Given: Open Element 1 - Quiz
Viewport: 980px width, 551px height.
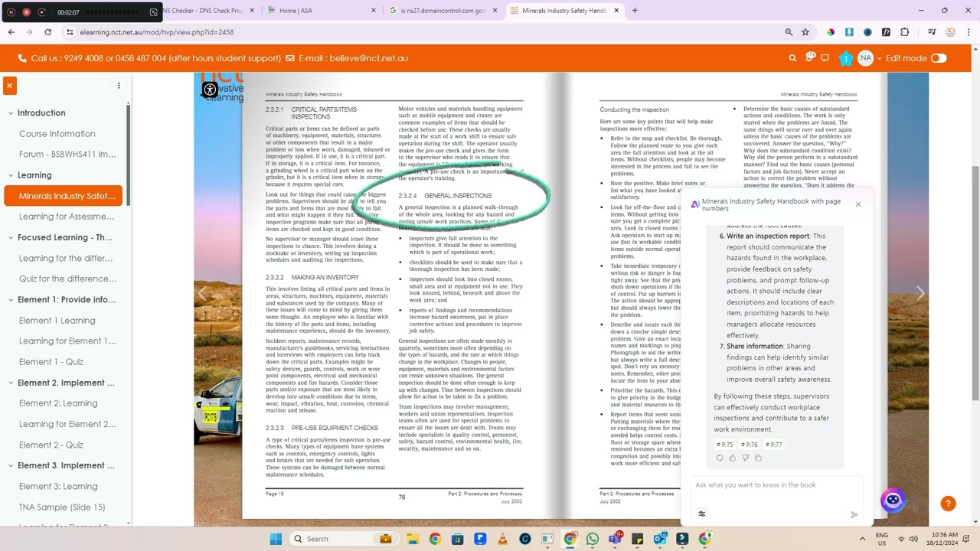Looking at the screenshot, I should coord(51,362).
